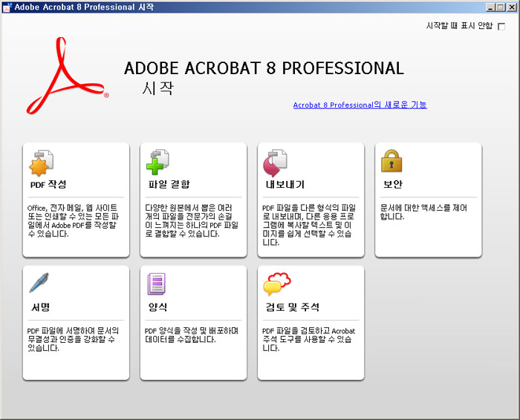Minimize the Acrobat 시작 window
Viewport: 520px width, 420px height.
tap(490, 7)
